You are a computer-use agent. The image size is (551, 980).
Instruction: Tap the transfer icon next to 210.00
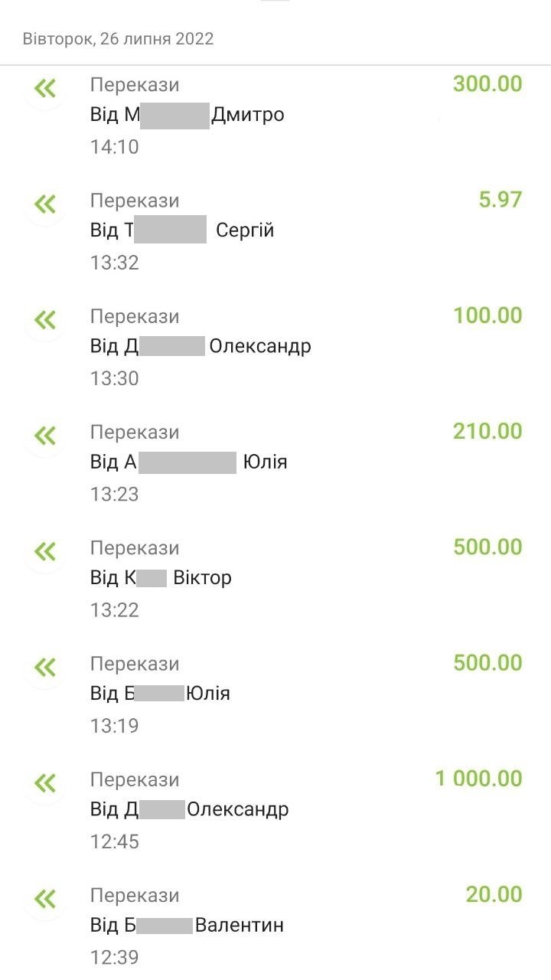[x=45, y=436]
